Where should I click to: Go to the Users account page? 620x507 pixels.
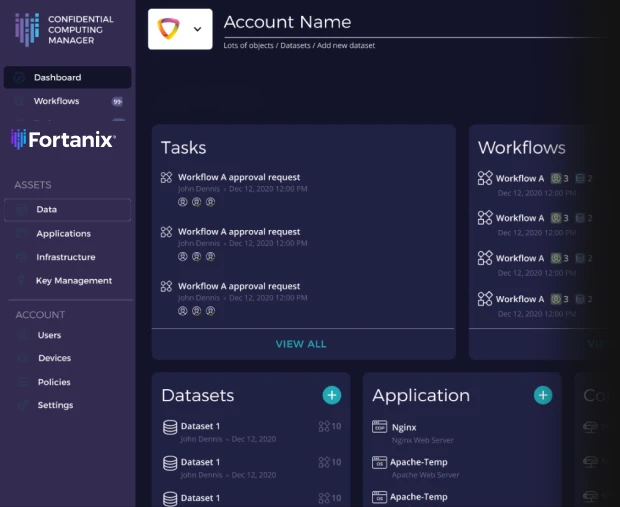[49, 335]
